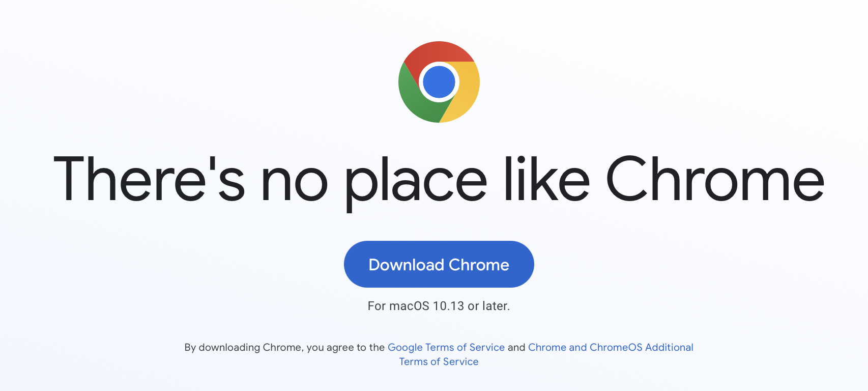Screen dimensions: 868x391
Task: Click the word "There's" in the headline
Action: tap(149, 178)
